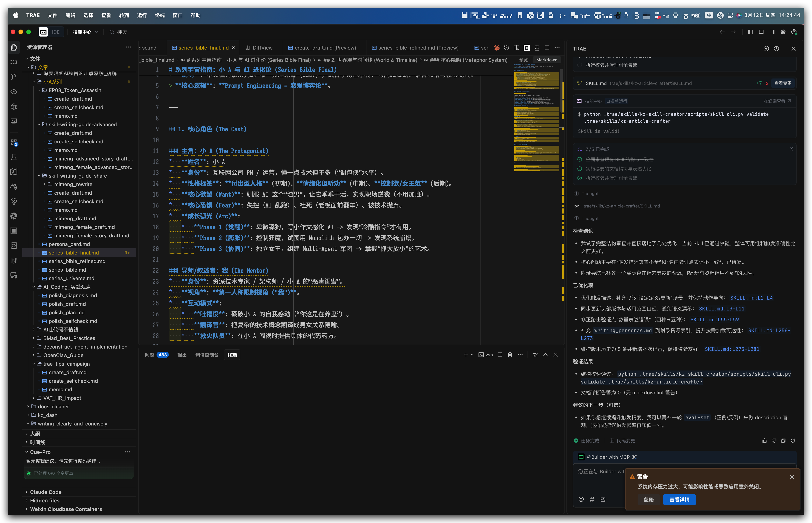The width and height of the screenshot is (812, 523).
Task: Switch editor mode to Markdown
Action: (547, 60)
